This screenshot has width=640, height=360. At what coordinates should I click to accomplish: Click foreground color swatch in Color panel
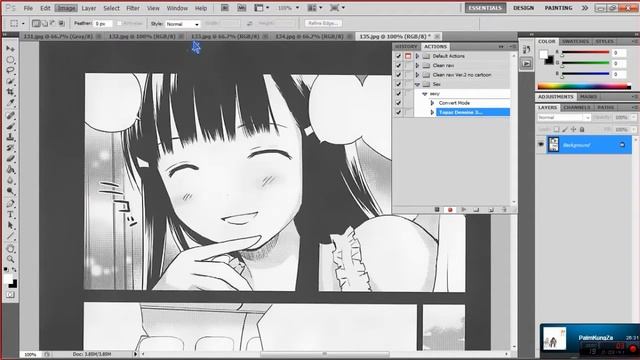tap(543, 55)
